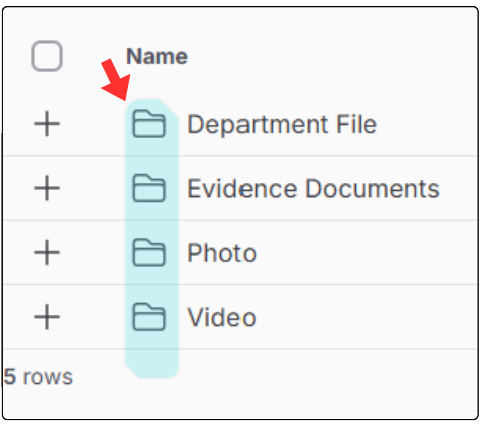Sort by the Name column header
The width and height of the screenshot is (480, 425).
tap(157, 56)
